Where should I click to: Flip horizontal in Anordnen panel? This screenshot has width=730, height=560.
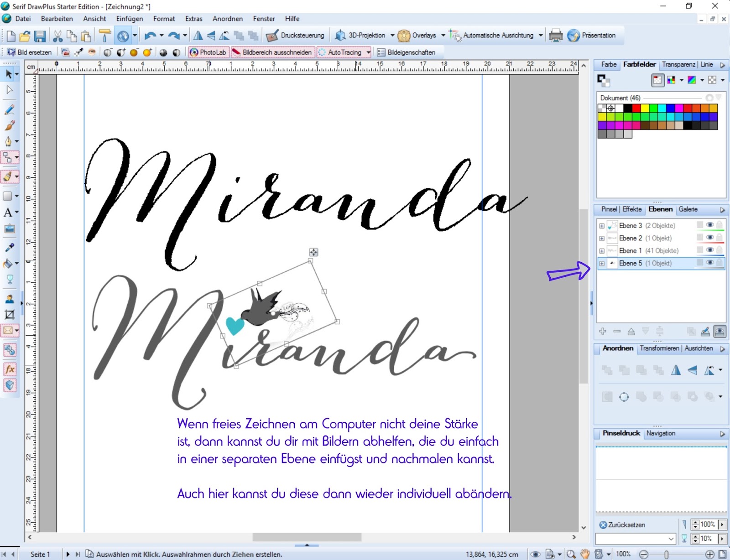676,370
